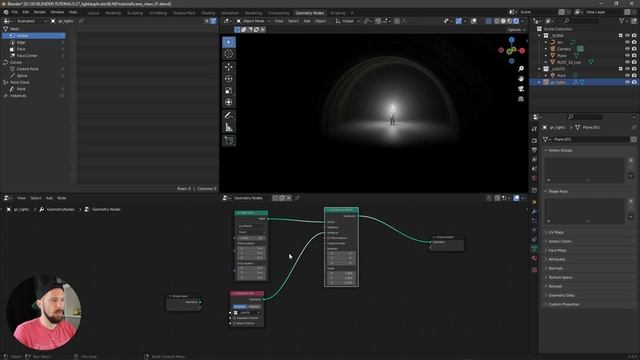The height and width of the screenshot is (360, 640).
Task: Open the Global transform orientation dropdown
Action: tap(348, 21)
